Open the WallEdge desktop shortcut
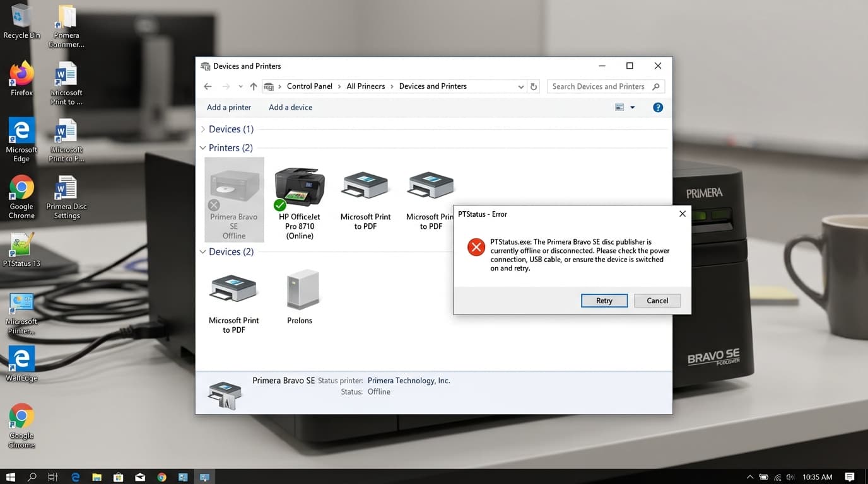 tap(21, 364)
